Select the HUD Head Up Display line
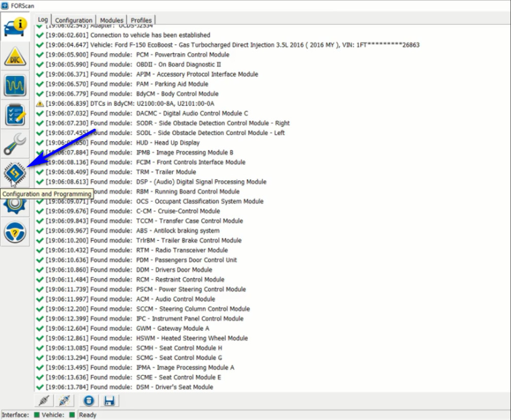This screenshot has width=511, height=420. coord(118,142)
